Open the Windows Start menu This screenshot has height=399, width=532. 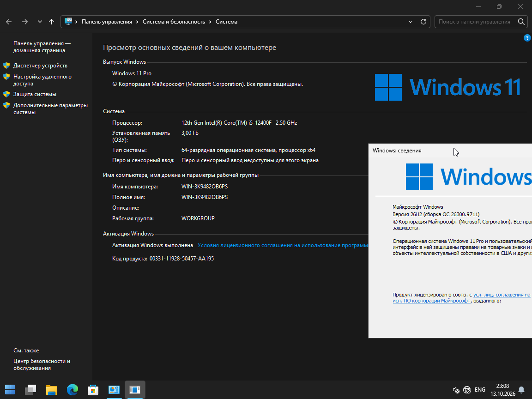(10, 390)
